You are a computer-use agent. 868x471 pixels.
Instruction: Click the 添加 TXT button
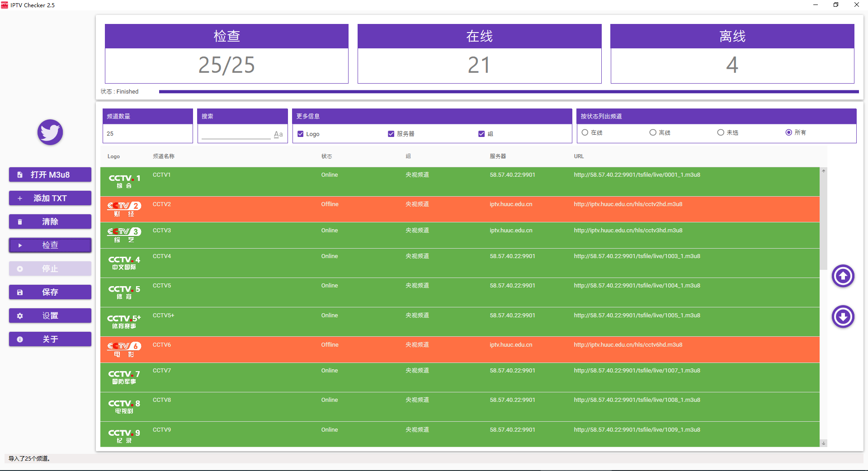pos(50,198)
